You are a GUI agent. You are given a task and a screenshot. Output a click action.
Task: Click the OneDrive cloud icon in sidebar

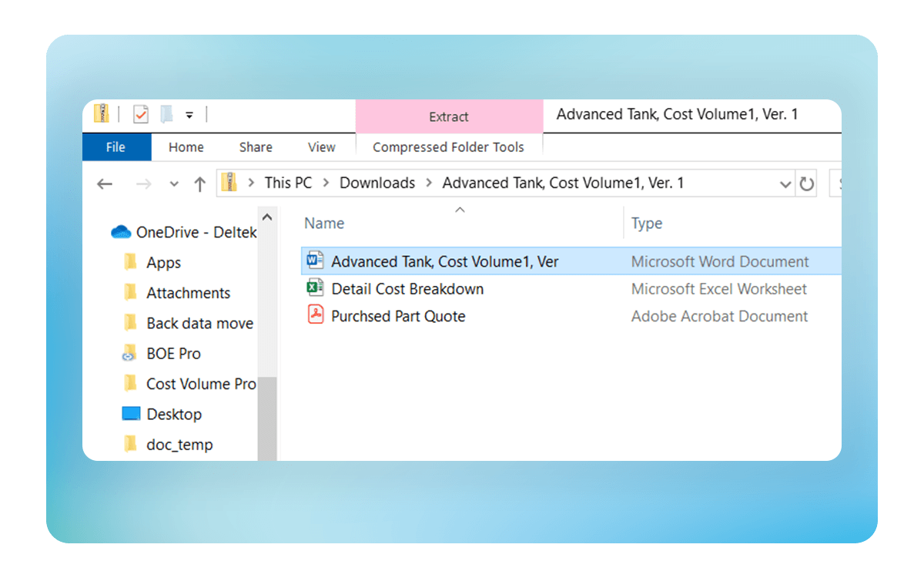[x=121, y=232]
